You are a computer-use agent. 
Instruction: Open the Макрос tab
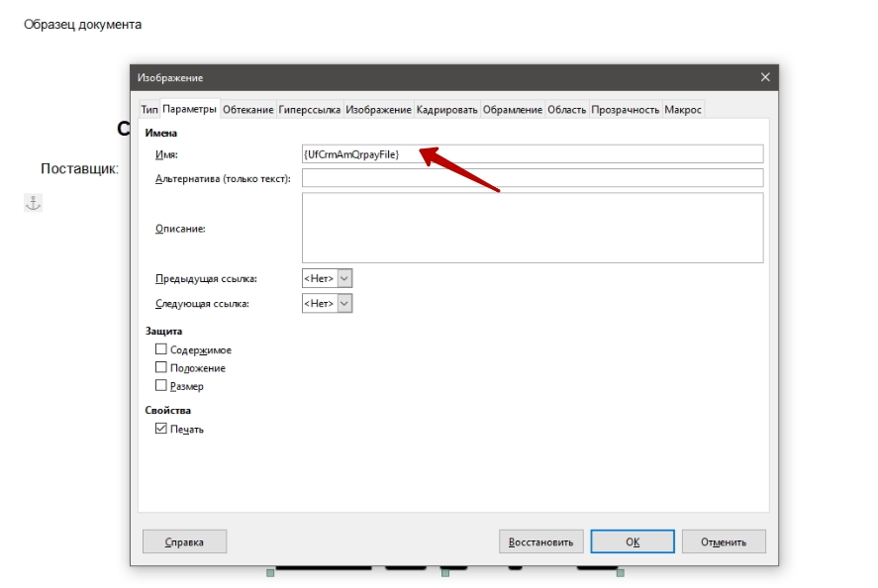coord(683,110)
